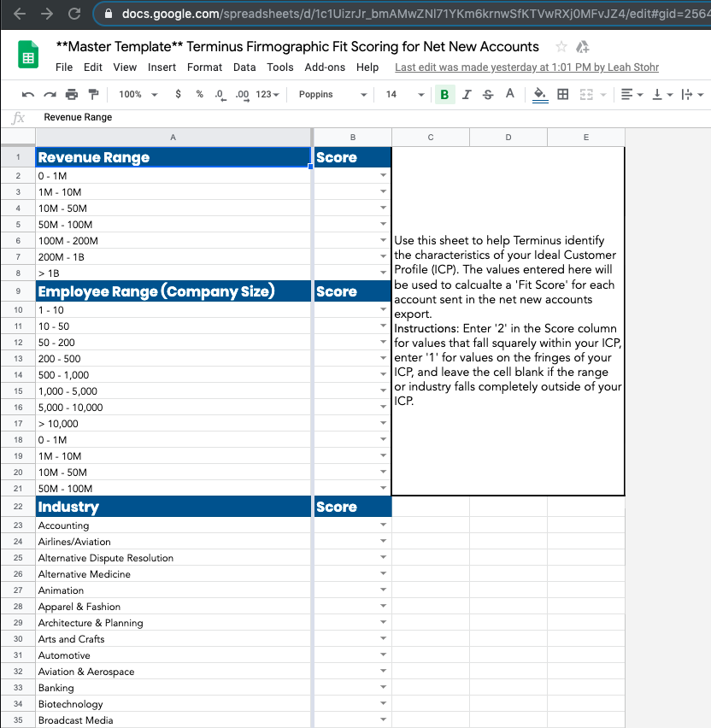Click the padlock icon in address bar
The width and height of the screenshot is (711, 728).
tap(109, 14)
